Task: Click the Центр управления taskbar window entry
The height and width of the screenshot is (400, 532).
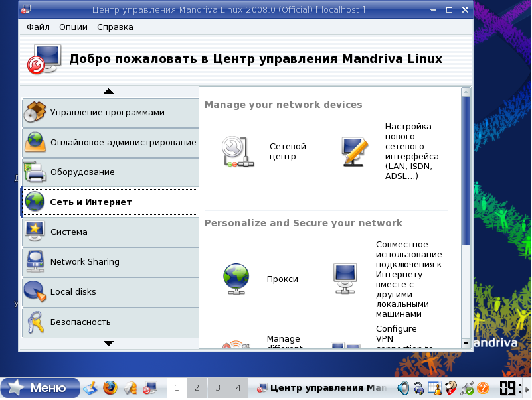Action: [x=321, y=388]
